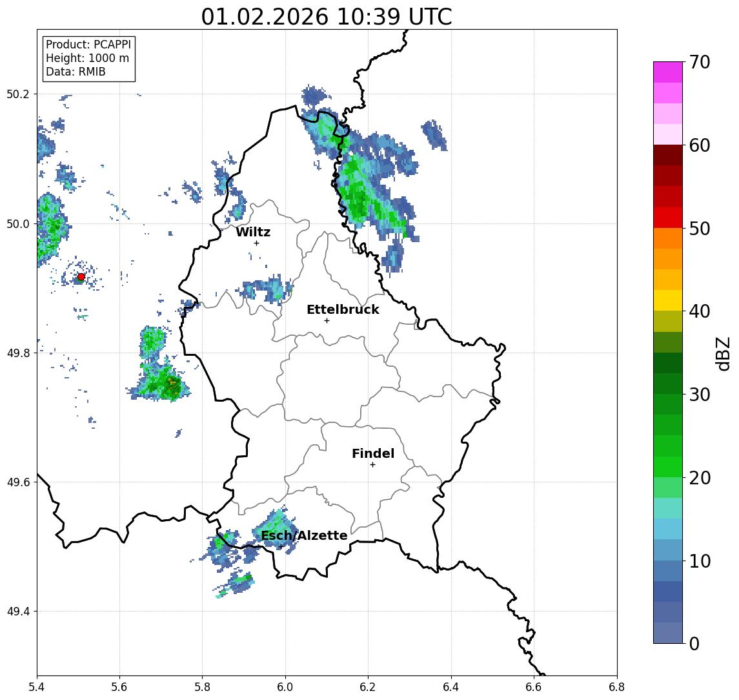Screen dimensions: 739x700
Task: Click the 6.0 longitude axis label
Action: tap(285, 687)
